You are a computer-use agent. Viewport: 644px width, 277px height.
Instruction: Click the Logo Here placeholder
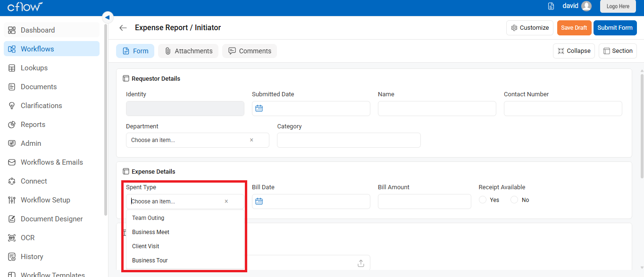click(618, 6)
